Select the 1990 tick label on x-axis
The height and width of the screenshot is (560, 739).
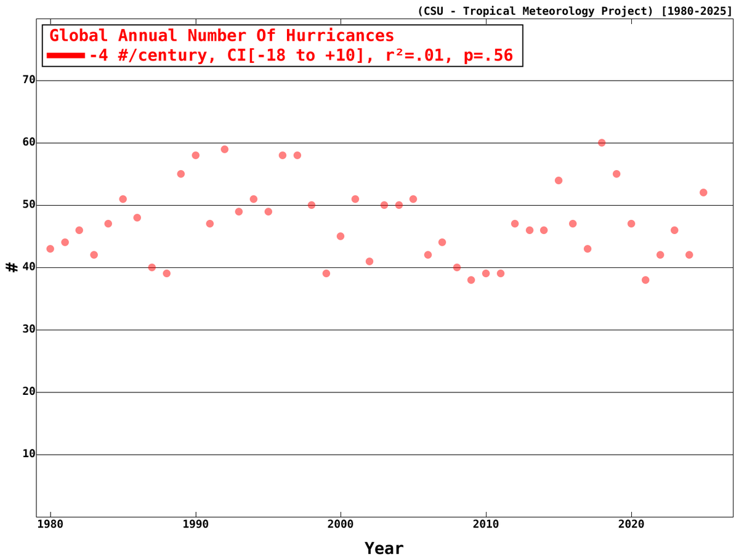pyautogui.click(x=195, y=523)
